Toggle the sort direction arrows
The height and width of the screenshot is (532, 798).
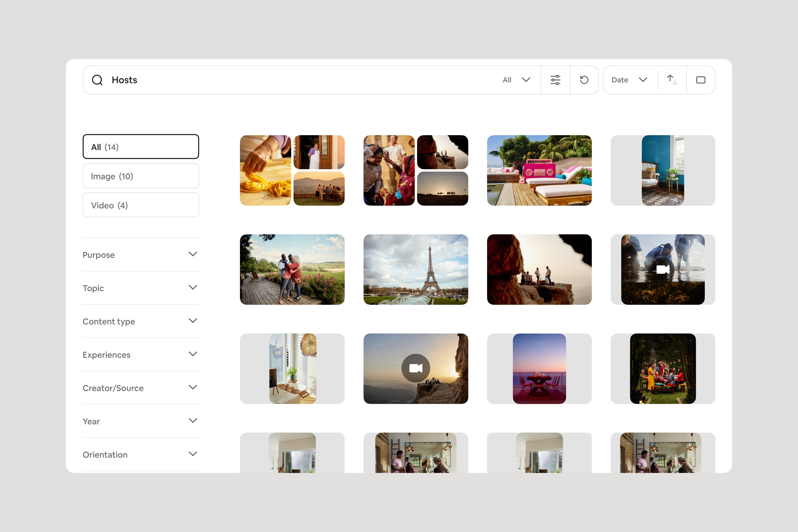pyautogui.click(x=672, y=80)
